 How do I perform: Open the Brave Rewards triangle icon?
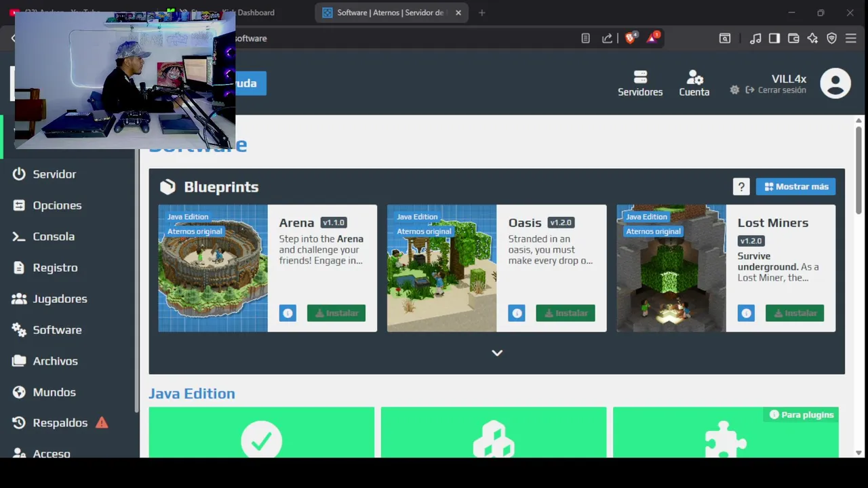652,39
